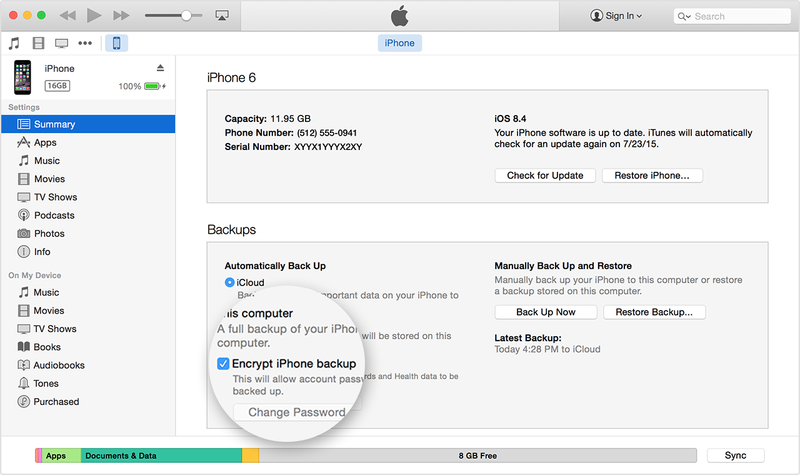
Task: Open TV Shows under On My Device
Action: [88, 329]
